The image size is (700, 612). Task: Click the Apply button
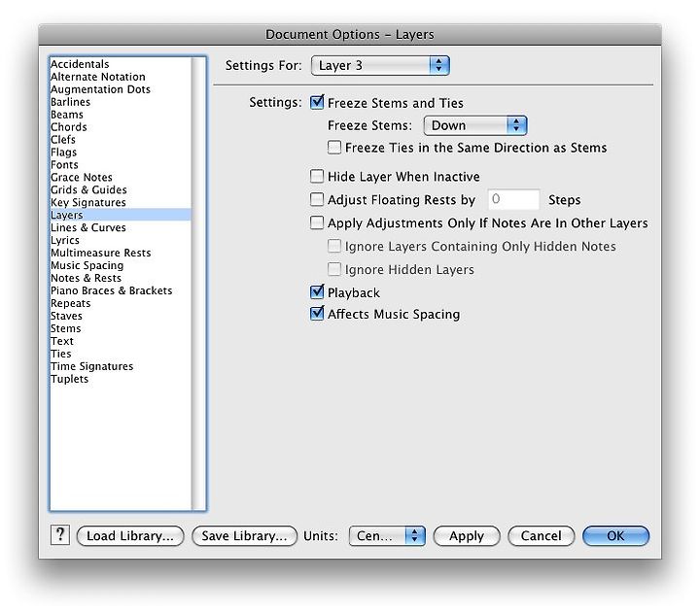tap(467, 535)
